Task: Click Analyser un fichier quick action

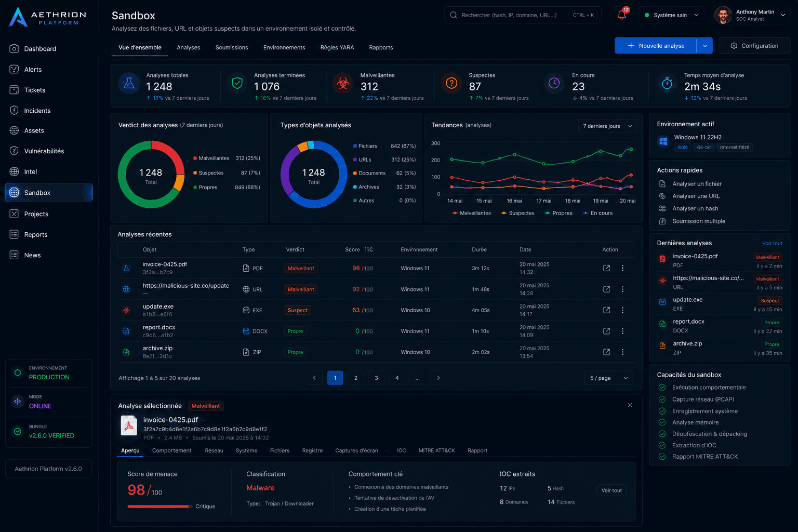Action: coord(690,184)
